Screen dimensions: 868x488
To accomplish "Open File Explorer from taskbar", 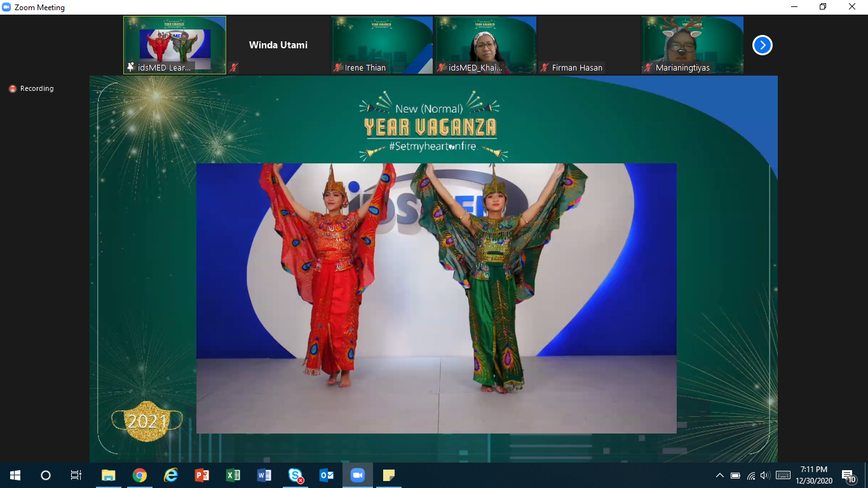I will pyautogui.click(x=109, y=475).
